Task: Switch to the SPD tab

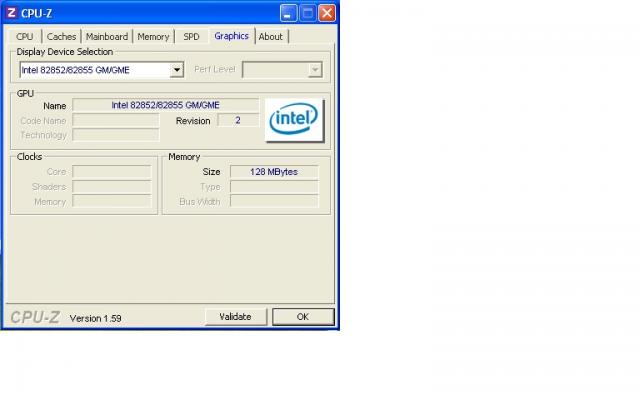Action: [191, 37]
